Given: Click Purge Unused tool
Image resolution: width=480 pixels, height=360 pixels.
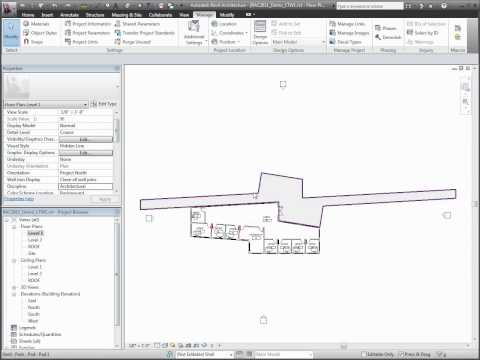Looking at the screenshot, I should [x=133, y=42].
